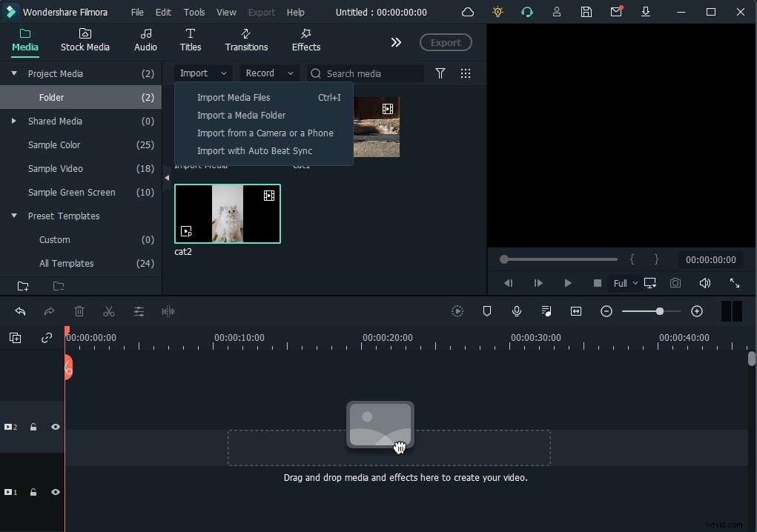The image size is (757, 532).
Task: Open the Full playback quality dropdown
Action: (x=625, y=283)
